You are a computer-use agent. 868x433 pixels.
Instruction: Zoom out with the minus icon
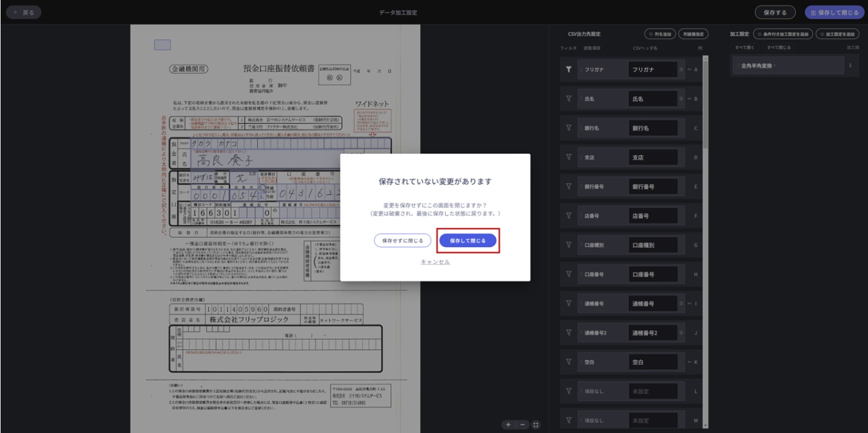522,424
